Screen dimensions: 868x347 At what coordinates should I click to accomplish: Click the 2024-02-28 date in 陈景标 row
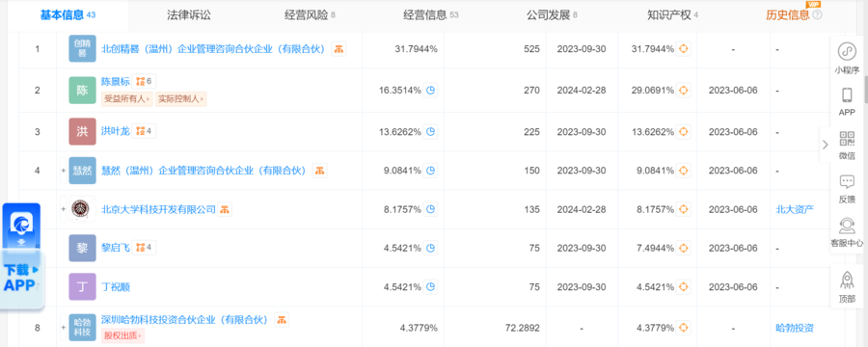tap(582, 91)
